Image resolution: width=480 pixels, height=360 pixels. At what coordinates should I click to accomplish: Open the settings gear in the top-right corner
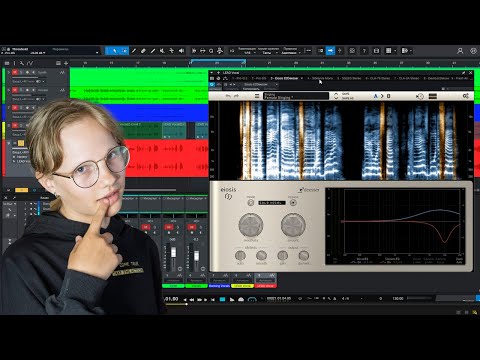coord(473,51)
